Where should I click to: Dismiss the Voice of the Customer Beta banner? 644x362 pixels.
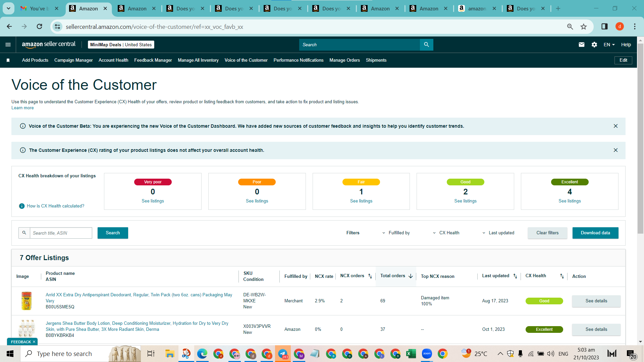(615, 126)
